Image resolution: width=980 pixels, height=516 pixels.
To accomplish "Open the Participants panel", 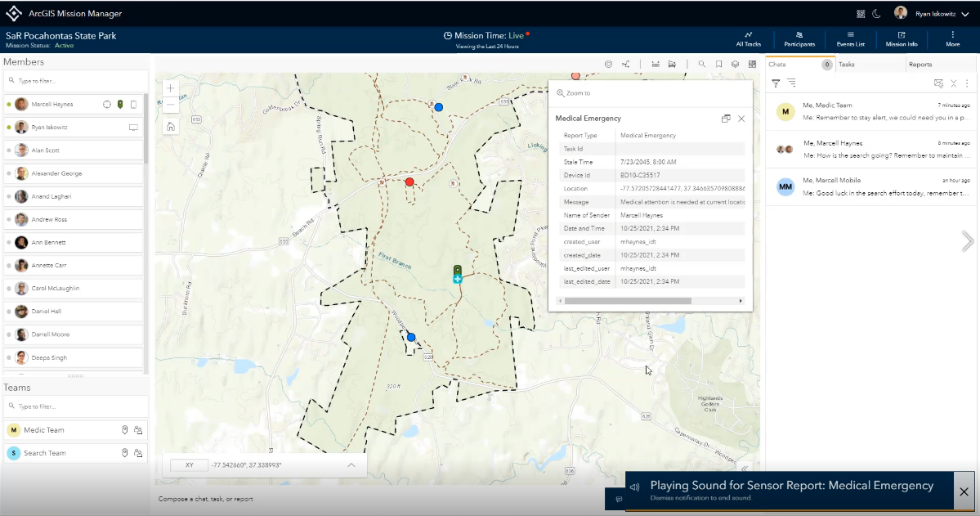I will coord(799,38).
